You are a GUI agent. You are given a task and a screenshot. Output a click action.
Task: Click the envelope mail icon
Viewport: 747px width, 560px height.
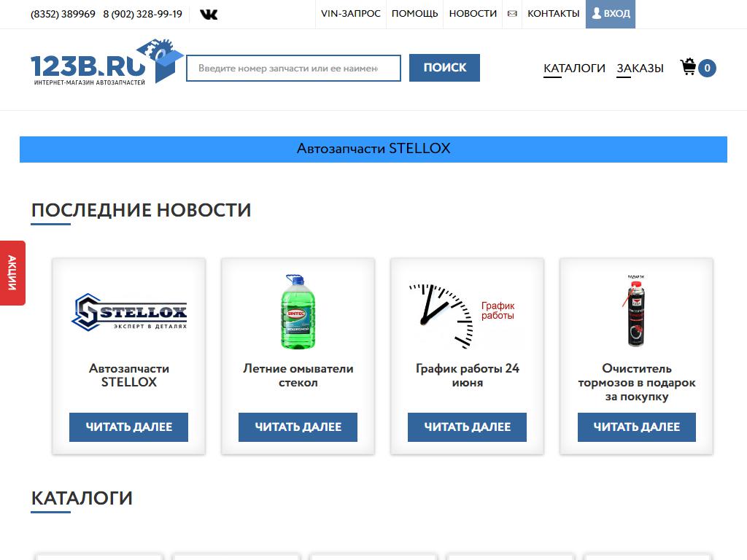[x=512, y=14]
